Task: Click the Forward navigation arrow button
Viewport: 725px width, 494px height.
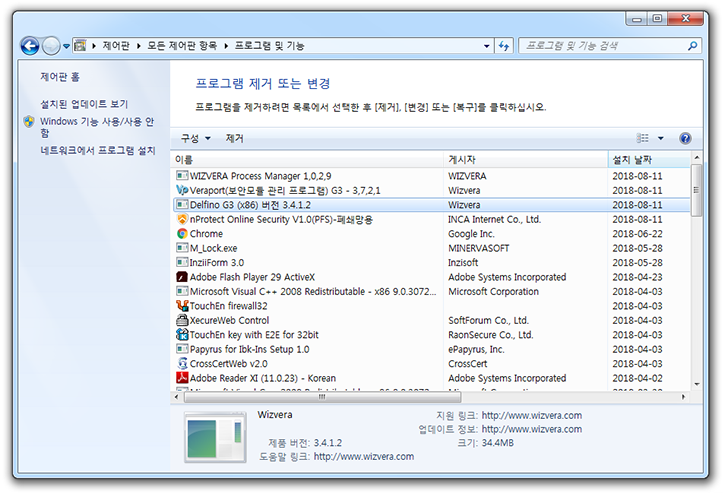Action: point(51,46)
